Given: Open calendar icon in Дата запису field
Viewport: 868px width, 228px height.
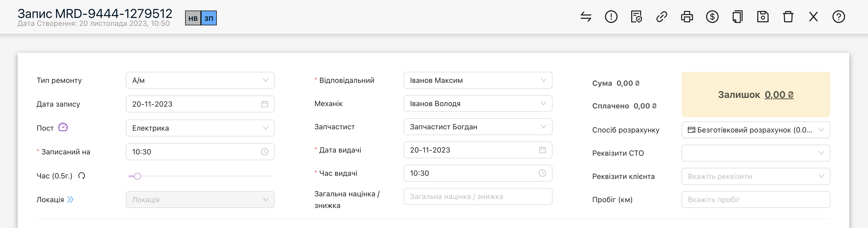Looking at the screenshot, I should pyautogui.click(x=264, y=104).
